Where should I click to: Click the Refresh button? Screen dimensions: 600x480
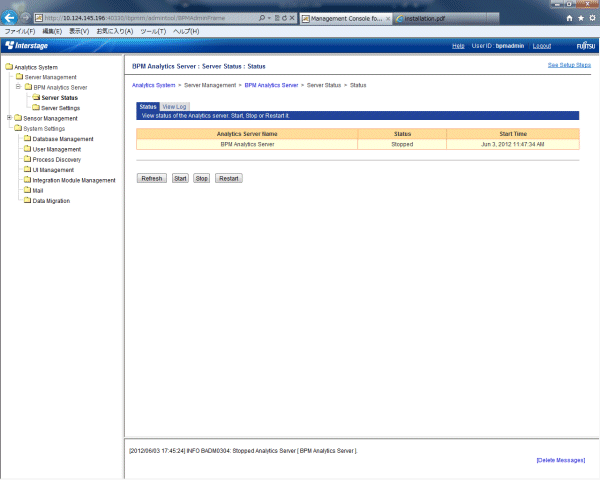coord(152,178)
